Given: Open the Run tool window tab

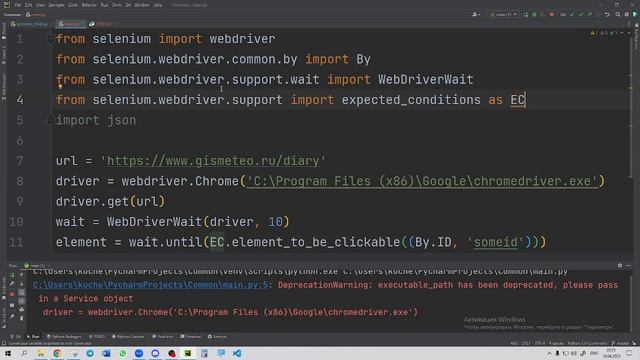Looking at the screenshot, I should coord(33,337).
